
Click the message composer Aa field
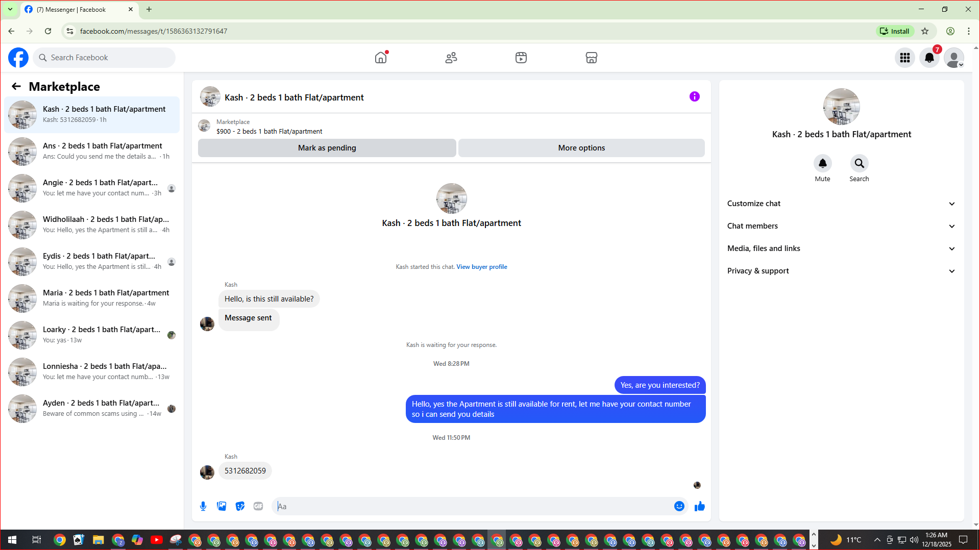tap(472, 506)
